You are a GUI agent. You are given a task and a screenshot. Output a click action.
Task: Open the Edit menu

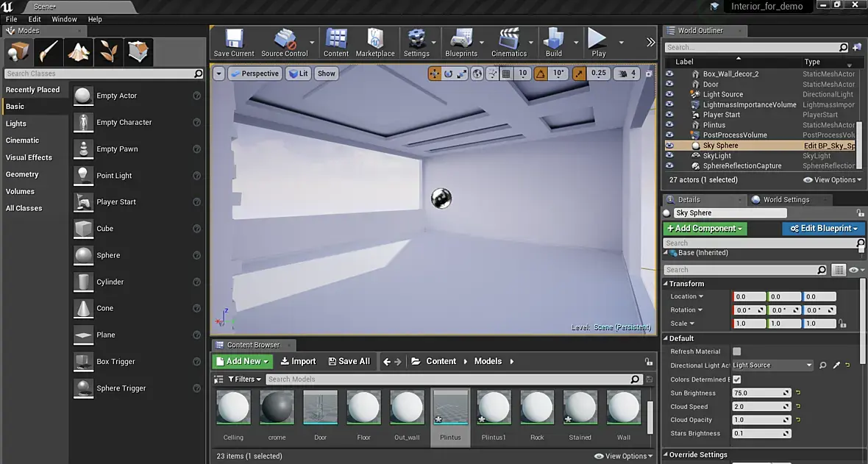pyautogui.click(x=35, y=19)
